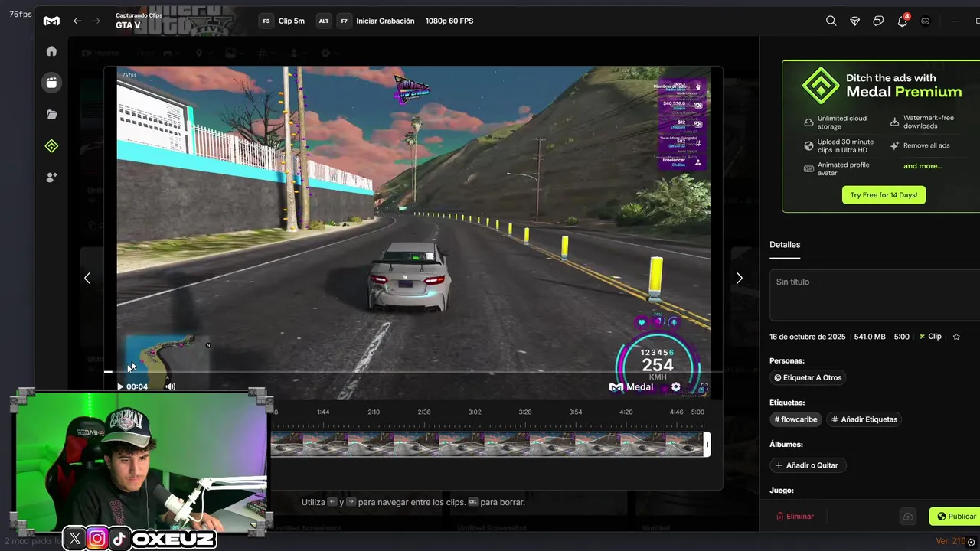This screenshot has width=980, height=551.
Task: Open the profile avatar icon
Action: point(926,21)
